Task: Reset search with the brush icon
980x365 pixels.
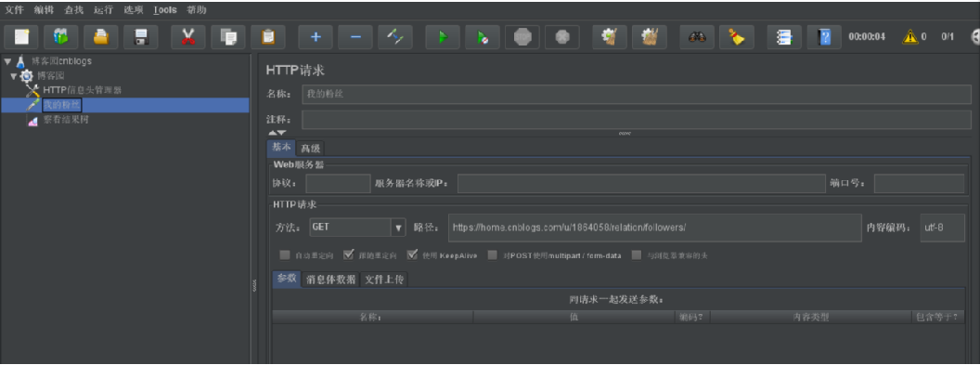Action: 737,37
